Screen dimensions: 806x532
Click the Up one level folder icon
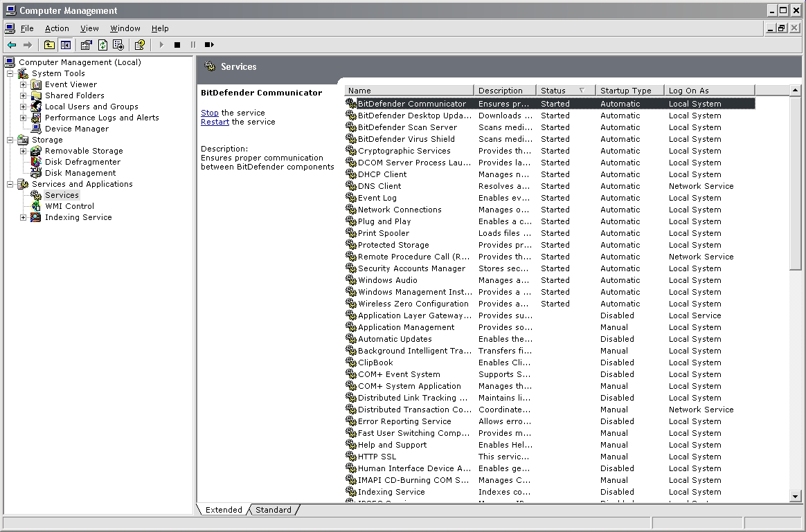click(49, 45)
